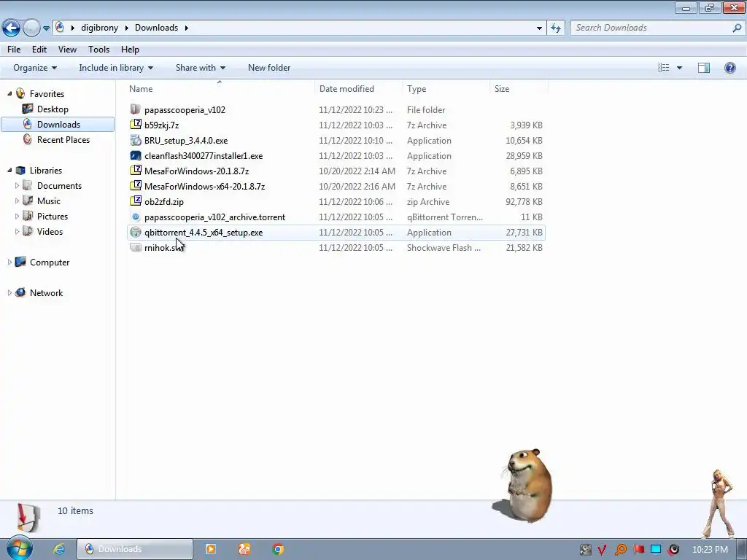Expand the Videos library

[x=18, y=231]
